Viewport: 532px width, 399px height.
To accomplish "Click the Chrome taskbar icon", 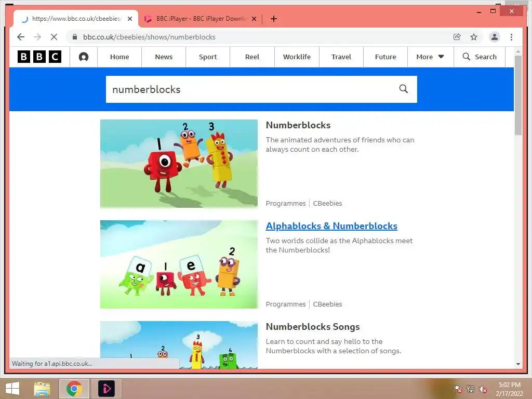I will [x=74, y=389].
